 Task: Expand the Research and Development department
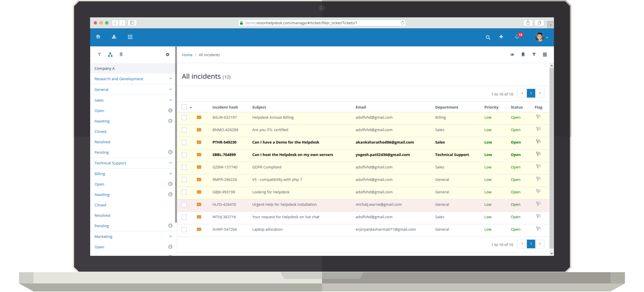click(x=171, y=79)
